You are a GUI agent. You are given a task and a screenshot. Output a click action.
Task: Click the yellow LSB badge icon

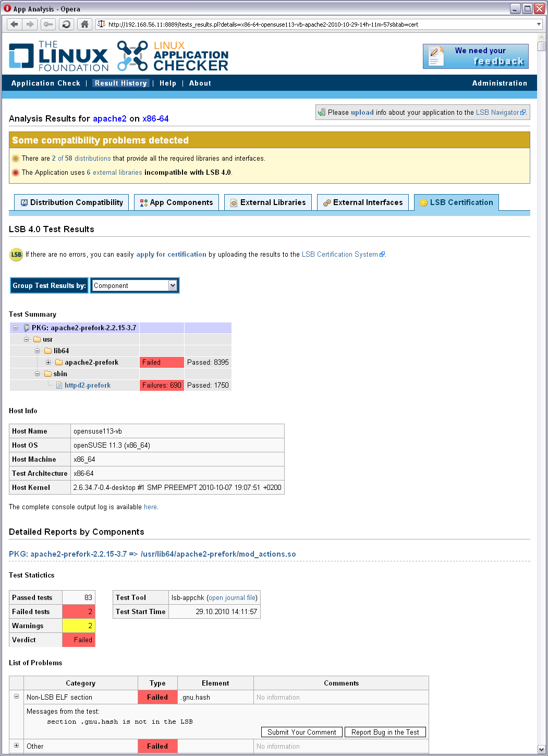pyautogui.click(x=16, y=255)
